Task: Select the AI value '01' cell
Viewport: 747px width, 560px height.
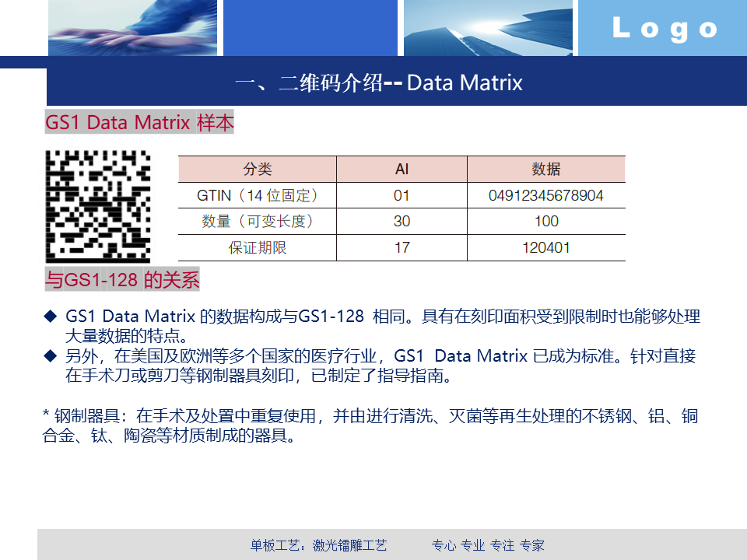Action: (x=402, y=195)
